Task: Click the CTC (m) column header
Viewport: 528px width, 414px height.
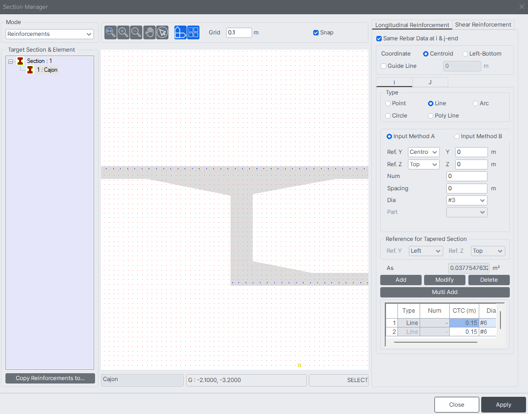Action: 464,311
